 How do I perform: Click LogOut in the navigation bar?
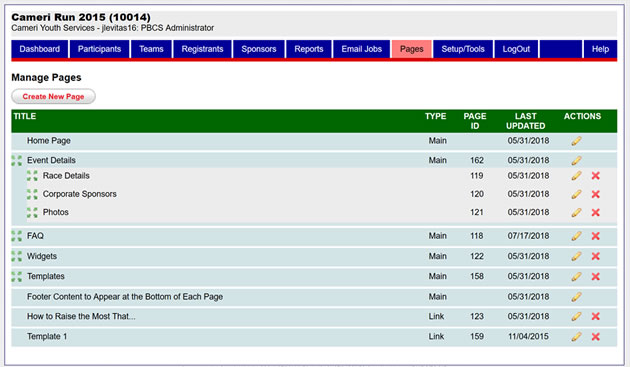[516, 49]
